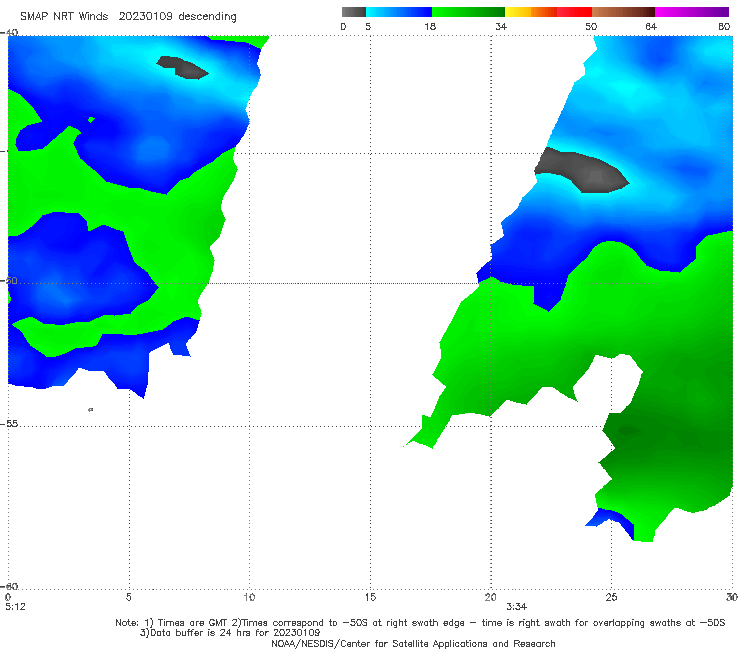Click the color bar label '34'
Screen dimensions: 740x650
click(x=501, y=27)
